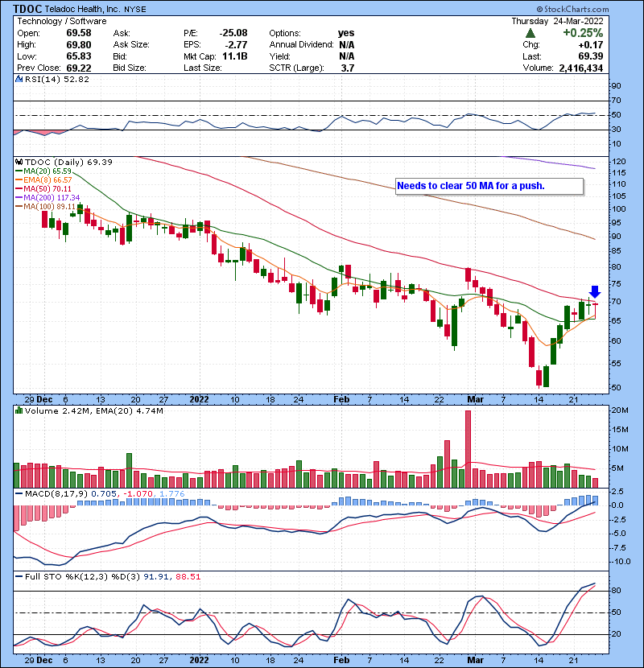644x668 pixels.
Task: Click the volume bars icon beside Volume label
Action: 19,410
